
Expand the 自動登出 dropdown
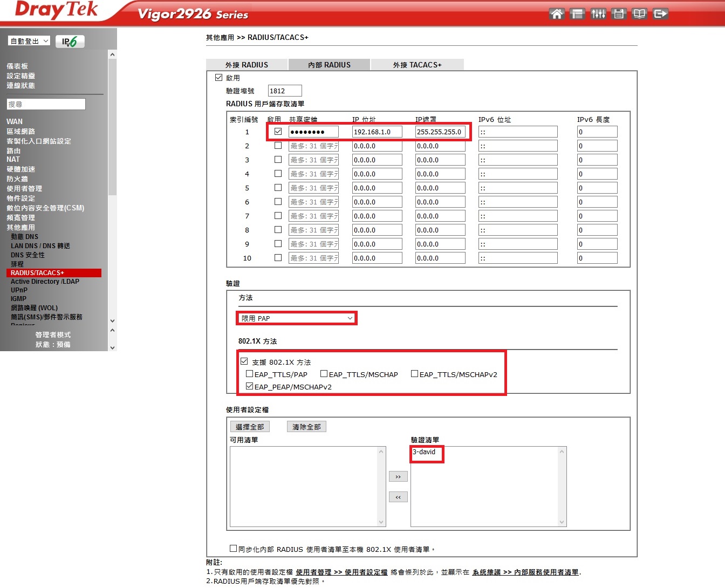click(29, 41)
